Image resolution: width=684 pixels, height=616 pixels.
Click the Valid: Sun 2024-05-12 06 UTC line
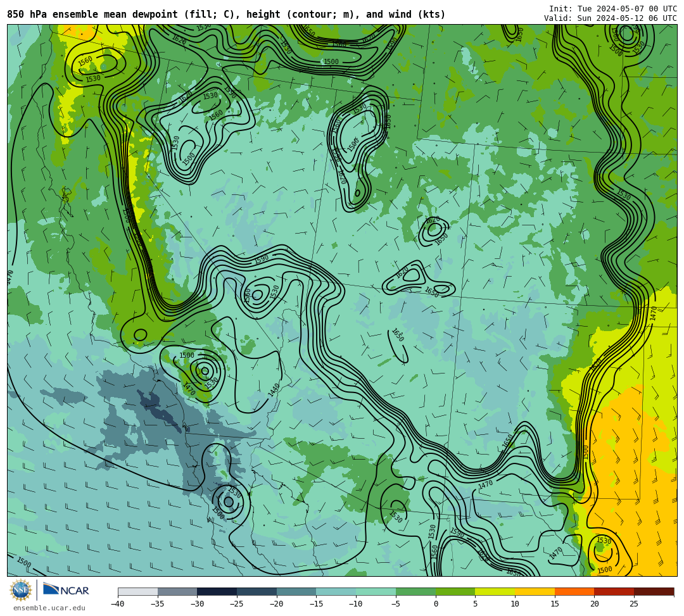pyautogui.click(x=611, y=18)
